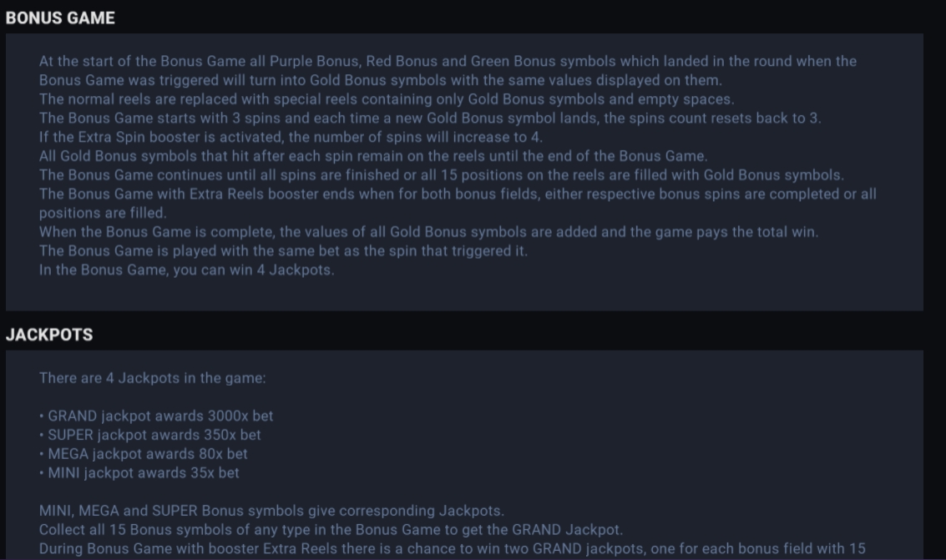Viewport: 946px width, 560px height.
Task: Click the Extra Reels booster ending rule sentence
Action: coord(458,204)
